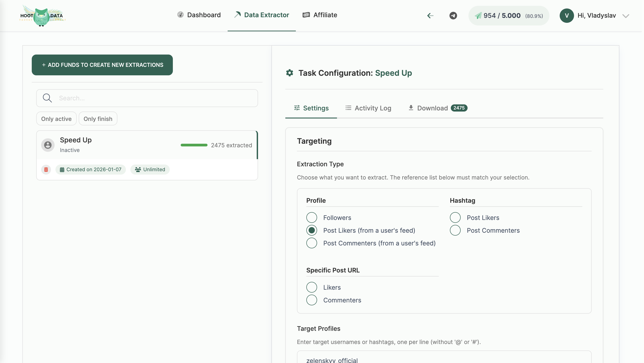Click the Dashboard gauge icon
The image size is (644, 363).
(180, 15)
